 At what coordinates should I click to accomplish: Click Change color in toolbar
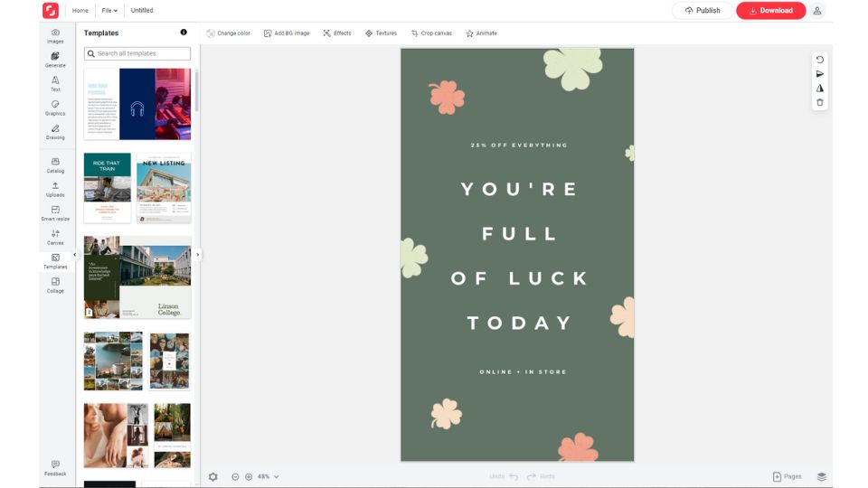pyautogui.click(x=228, y=33)
